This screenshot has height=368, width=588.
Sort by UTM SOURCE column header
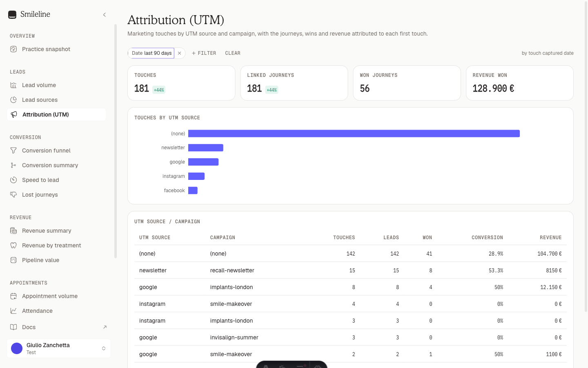[x=155, y=238]
